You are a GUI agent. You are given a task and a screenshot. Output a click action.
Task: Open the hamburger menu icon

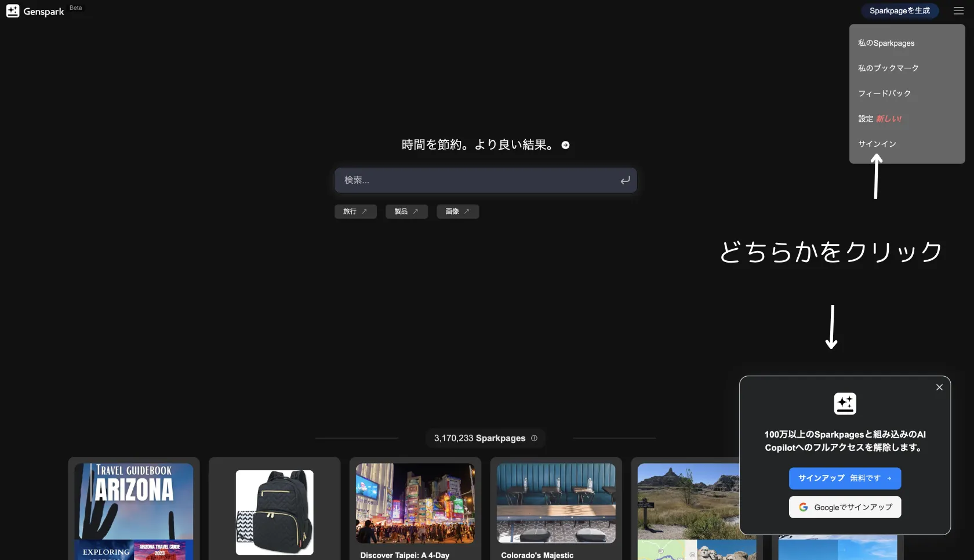(x=958, y=11)
